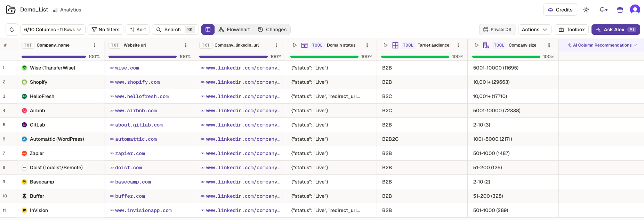Screen dimensions: 644x220
Task: Open the www.invisionapp.com link
Action: click(x=143, y=210)
